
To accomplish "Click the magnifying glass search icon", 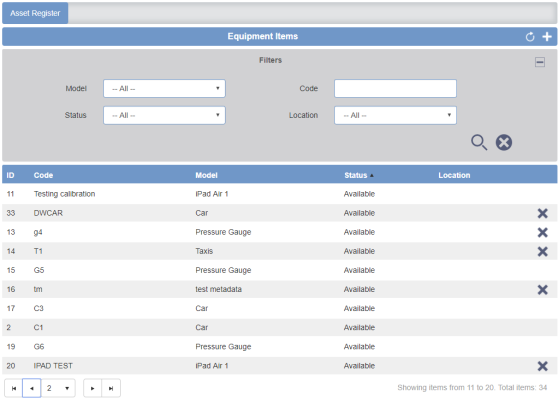I will [479, 142].
